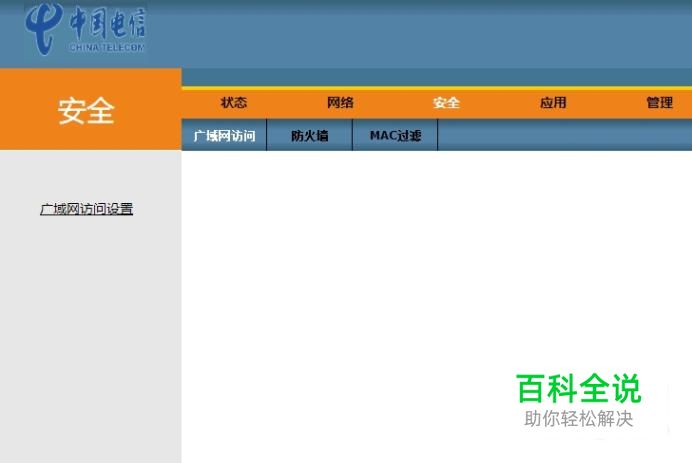The height and width of the screenshot is (463, 692).
Task: Click the orange 安全 section heading
Action: [x=86, y=110]
